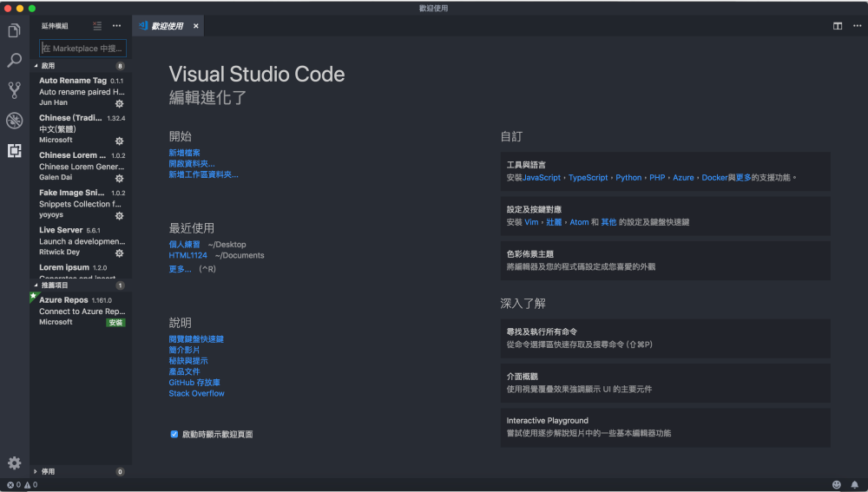Open the Interactive Playground card
Image resolution: width=868 pixels, height=492 pixels.
pos(665,427)
